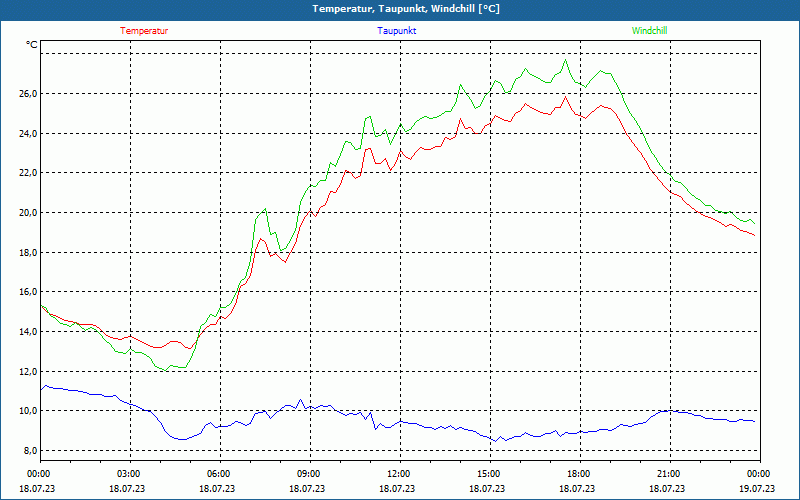Click the 18:00 time axis label
800x500 pixels.
click(577, 474)
